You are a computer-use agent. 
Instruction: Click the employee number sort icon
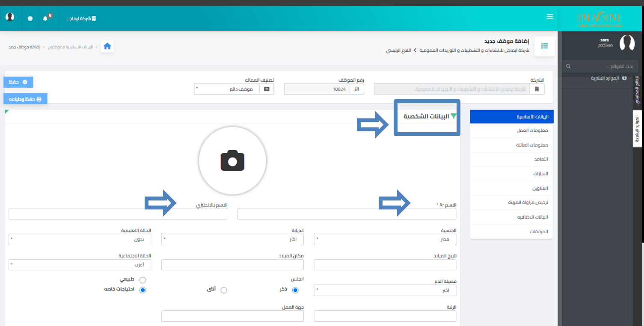tap(357, 89)
